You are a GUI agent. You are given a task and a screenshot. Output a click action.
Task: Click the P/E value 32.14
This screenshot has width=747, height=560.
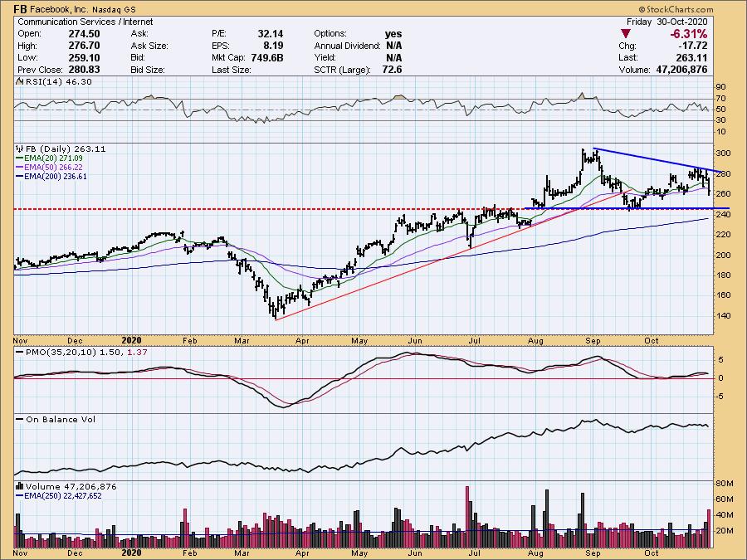click(x=271, y=34)
